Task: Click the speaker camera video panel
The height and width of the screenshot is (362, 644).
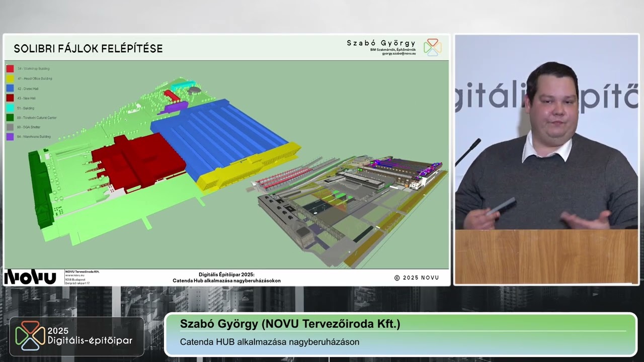Action: 546,159
